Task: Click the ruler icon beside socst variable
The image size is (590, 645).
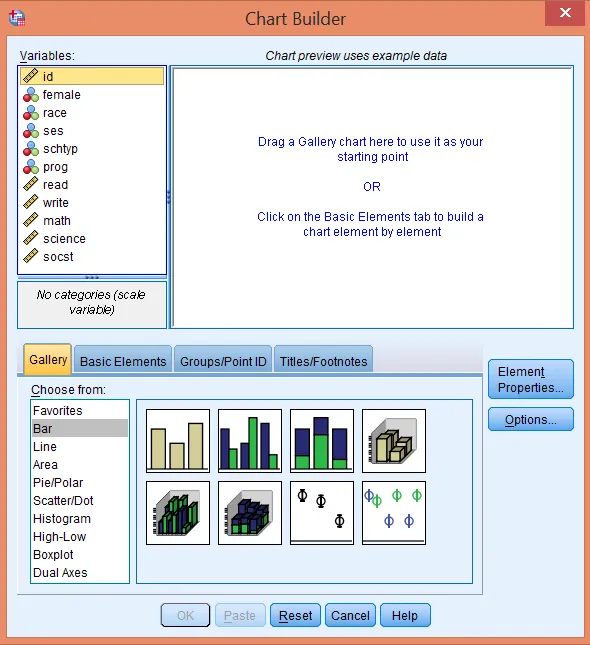Action: [30, 256]
